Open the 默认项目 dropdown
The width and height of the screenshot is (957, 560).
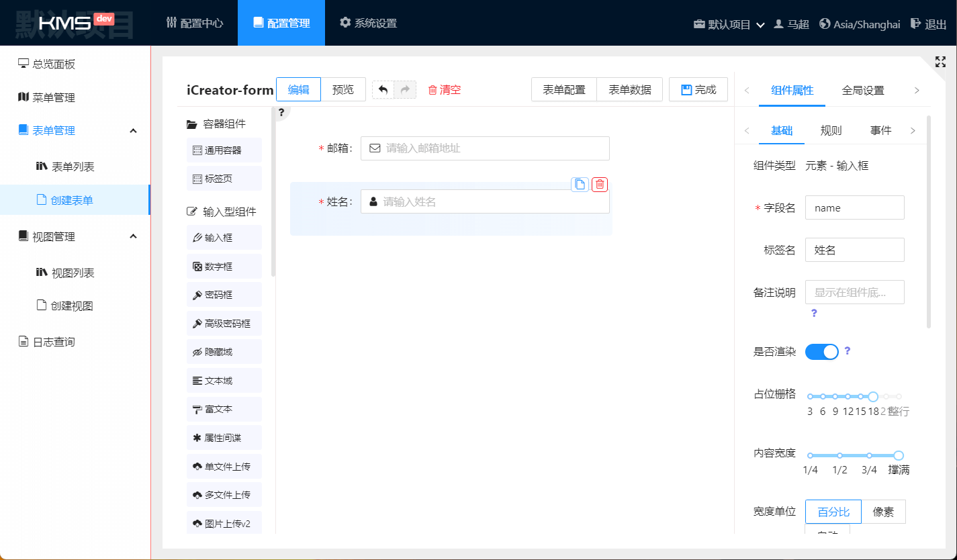click(x=729, y=24)
